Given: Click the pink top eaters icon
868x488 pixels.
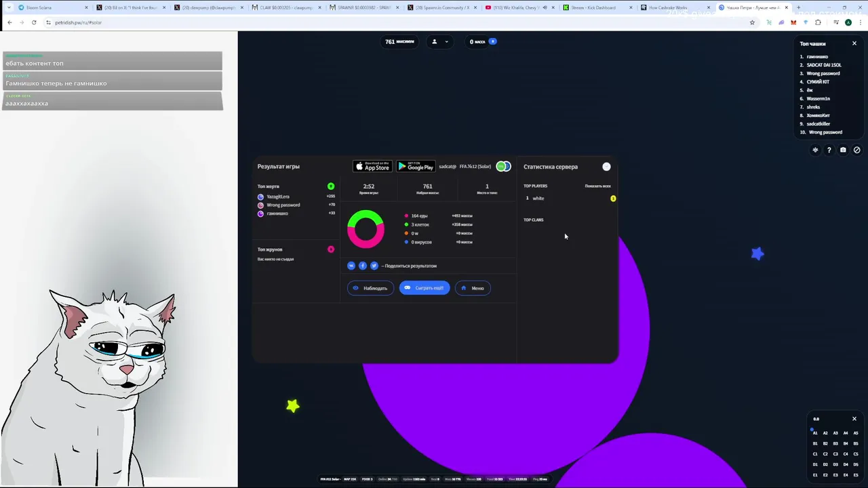Looking at the screenshot, I should (x=331, y=249).
